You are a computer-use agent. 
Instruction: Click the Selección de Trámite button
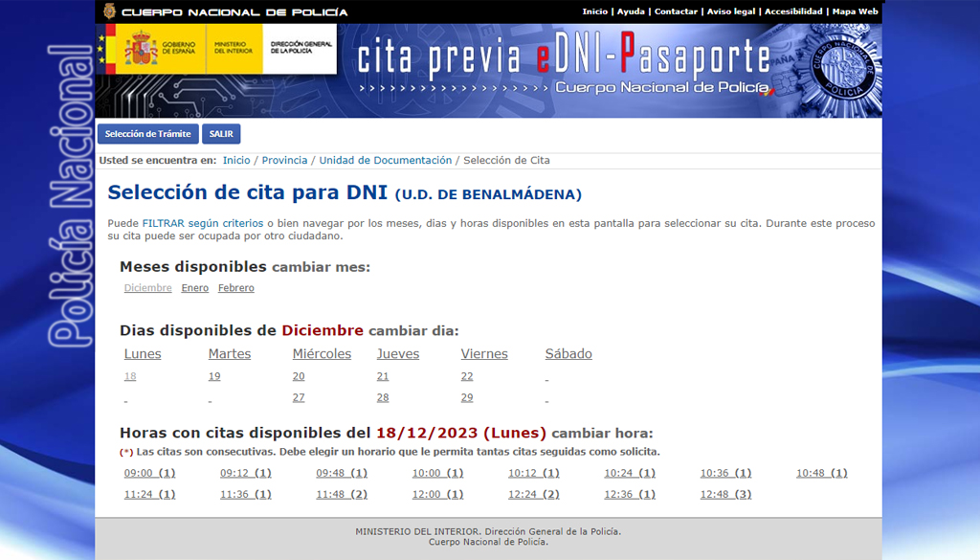point(148,134)
